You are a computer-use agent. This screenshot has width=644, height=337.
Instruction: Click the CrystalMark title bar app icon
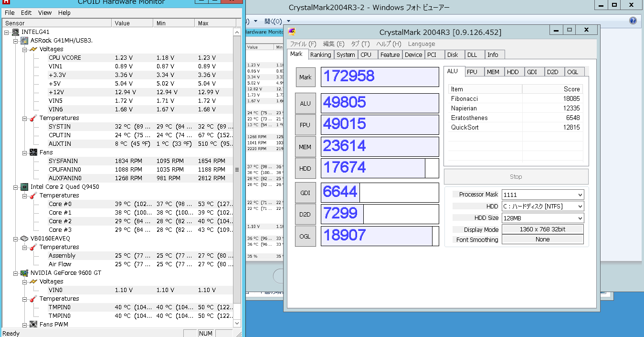click(292, 32)
